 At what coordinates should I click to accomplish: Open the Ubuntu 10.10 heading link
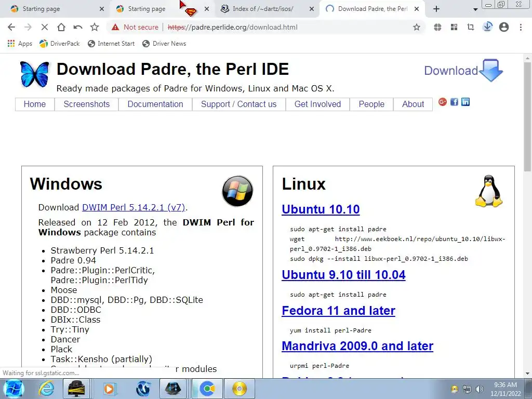[321, 209]
